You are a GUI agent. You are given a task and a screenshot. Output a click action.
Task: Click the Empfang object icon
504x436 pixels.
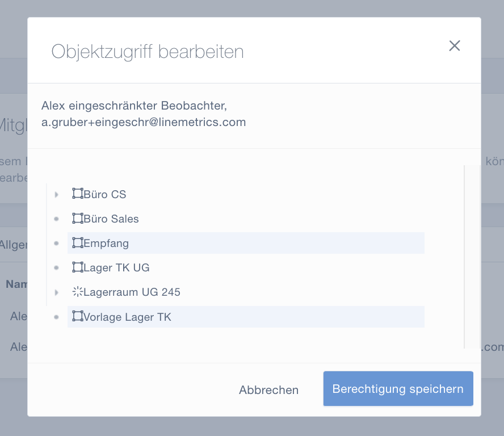[x=78, y=243]
